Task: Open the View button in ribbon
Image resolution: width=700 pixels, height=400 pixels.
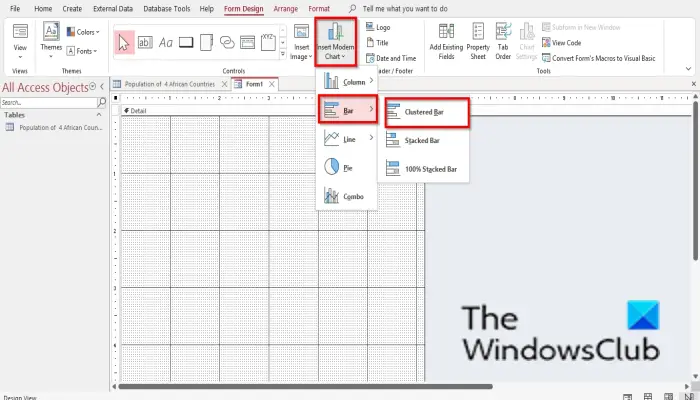Action: pos(20,42)
